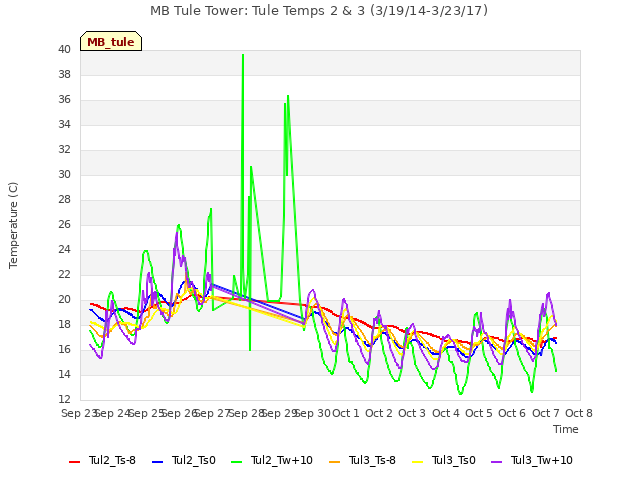
Task: Click the green Tul2_Tw+10 legend swatch
Action: (x=236, y=462)
